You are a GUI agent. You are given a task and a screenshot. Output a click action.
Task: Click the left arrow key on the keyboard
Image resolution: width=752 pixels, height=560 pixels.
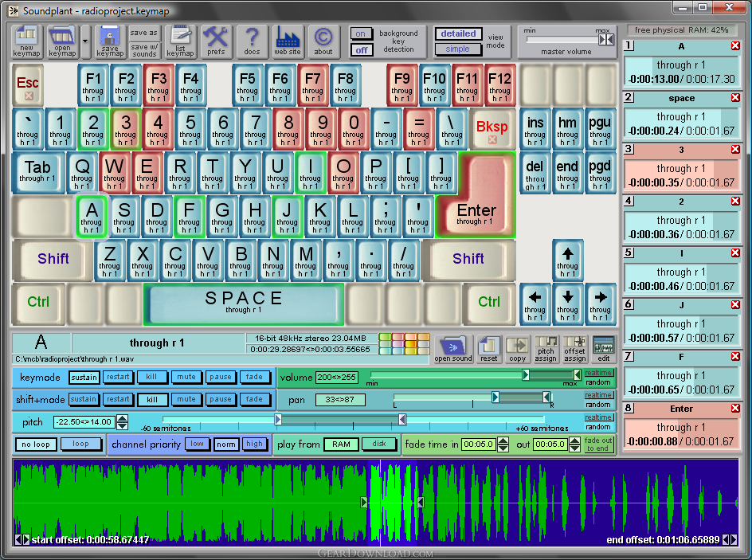click(535, 304)
